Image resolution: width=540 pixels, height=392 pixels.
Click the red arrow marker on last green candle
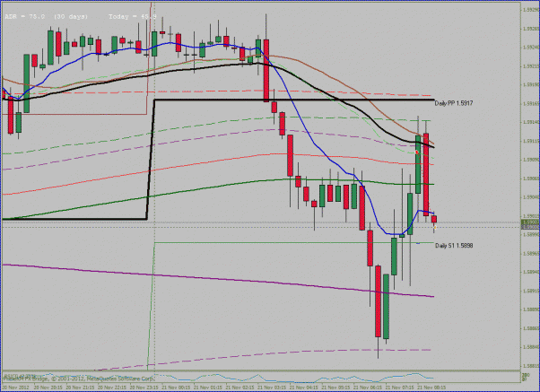pyautogui.click(x=417, y=152)
